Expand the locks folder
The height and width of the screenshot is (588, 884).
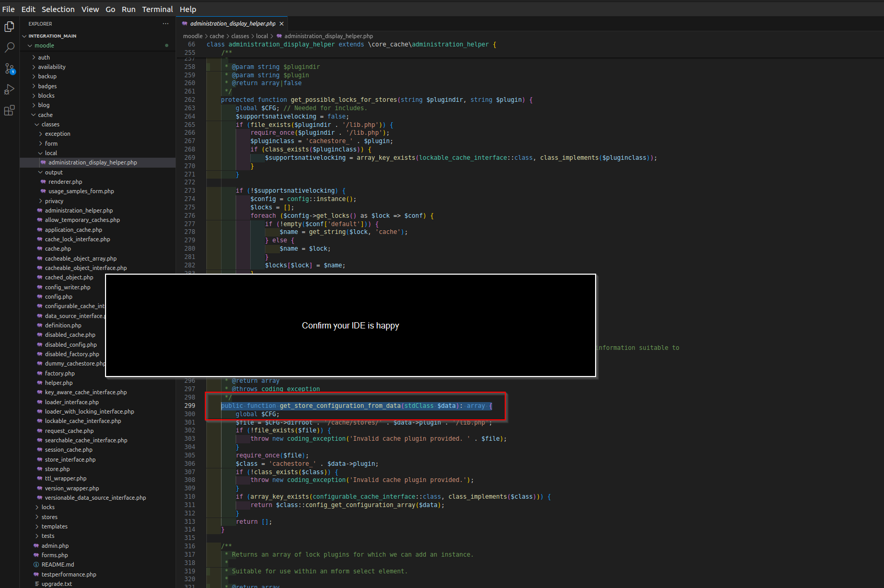pos(37,507)
